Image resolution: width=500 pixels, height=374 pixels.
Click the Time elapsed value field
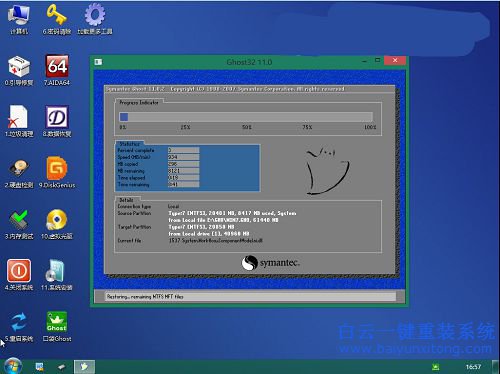click(183, 178)
